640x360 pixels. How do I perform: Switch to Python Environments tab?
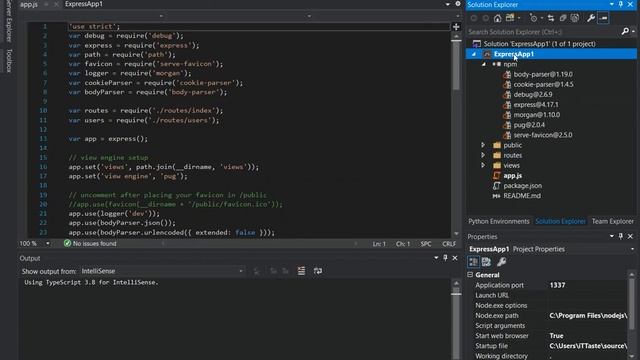click(x=498, y=222)
